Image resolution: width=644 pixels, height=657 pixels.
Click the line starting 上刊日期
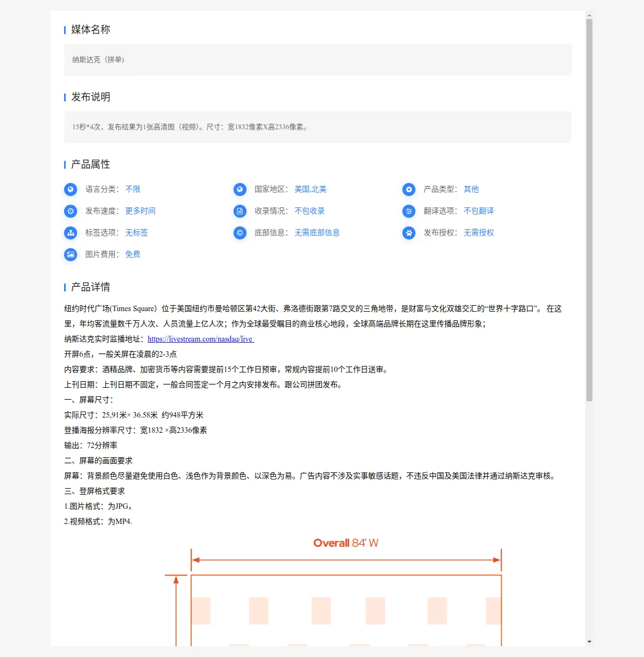click(203, 384)
